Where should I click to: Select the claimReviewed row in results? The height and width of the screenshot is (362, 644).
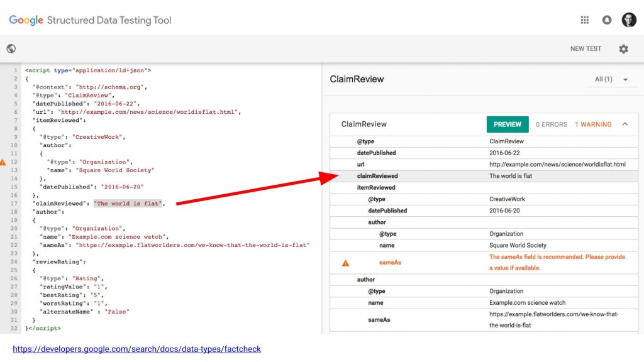tap(484, 176)
